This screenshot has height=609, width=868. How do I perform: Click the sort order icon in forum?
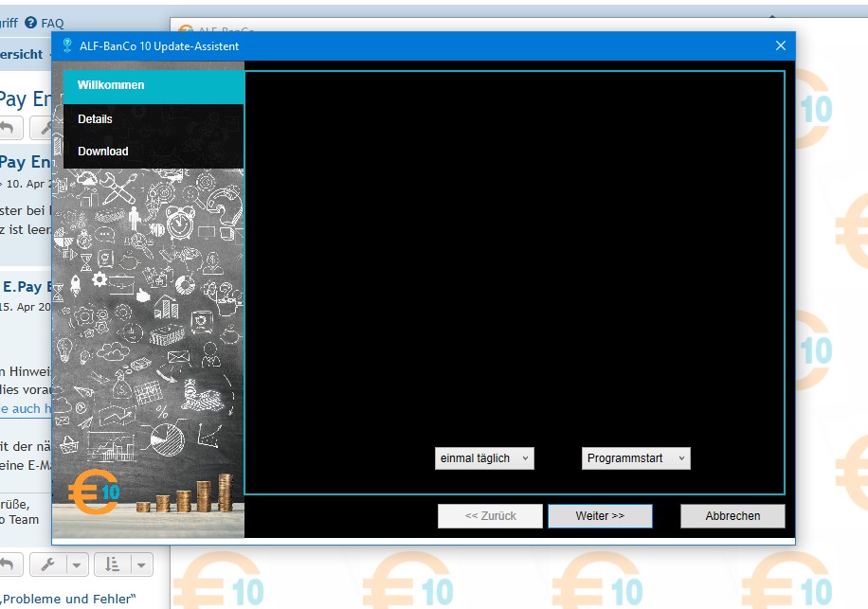pos(113,564)
